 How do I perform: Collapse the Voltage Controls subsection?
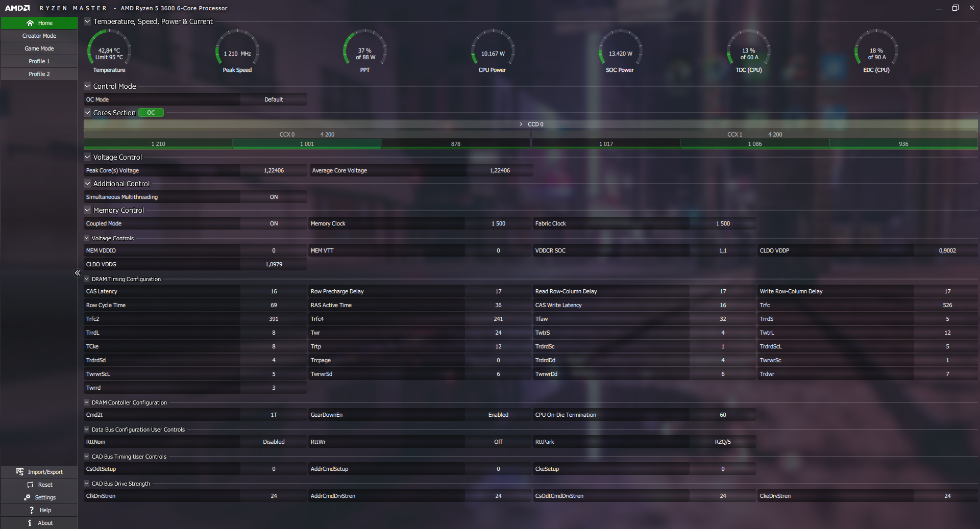[87, 238]
